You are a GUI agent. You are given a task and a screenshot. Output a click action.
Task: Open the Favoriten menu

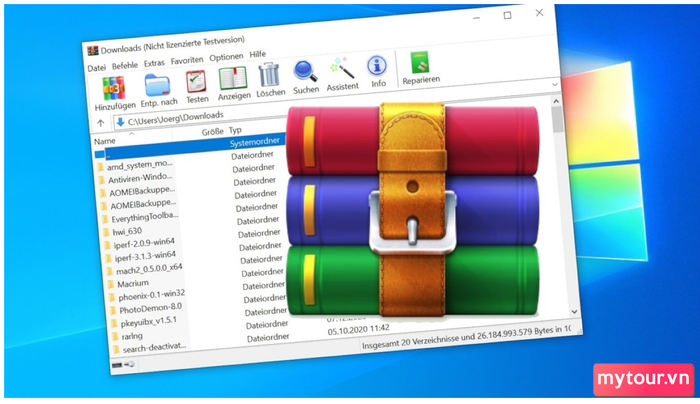(x=187, y=60)
